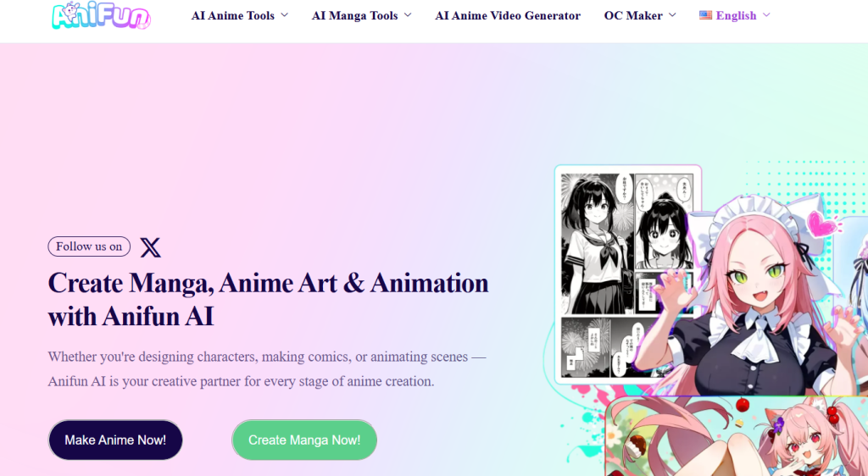Select the AI Anime Tools menu item
Image resolution: width=868 pixels, height=476 pixels.
(x=233, y=15)
